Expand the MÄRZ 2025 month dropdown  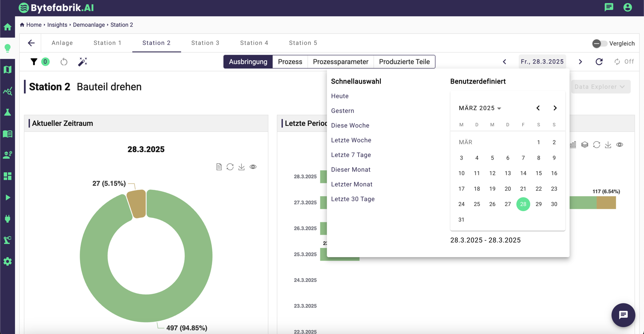point(480,108)
